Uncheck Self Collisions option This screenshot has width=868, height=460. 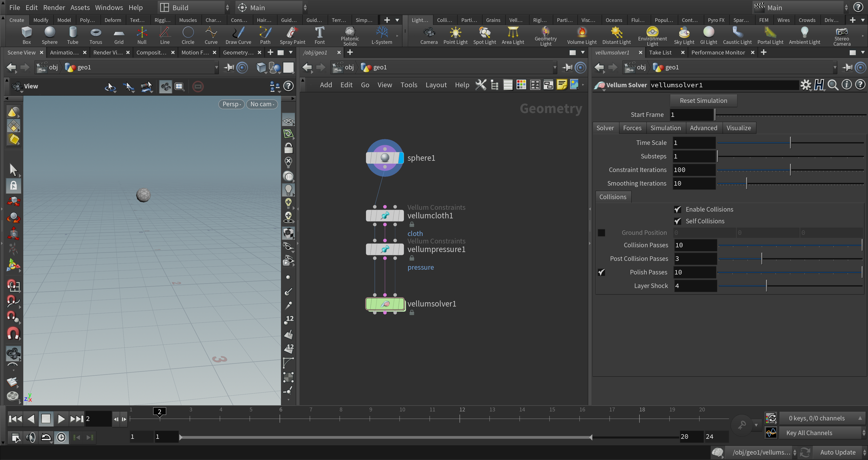click(677, 221)
